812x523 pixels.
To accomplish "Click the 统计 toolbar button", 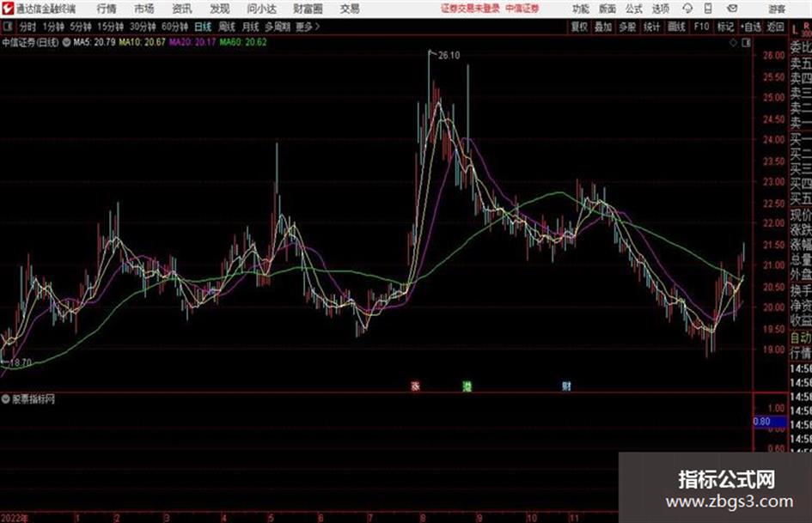I will (651, 27).
